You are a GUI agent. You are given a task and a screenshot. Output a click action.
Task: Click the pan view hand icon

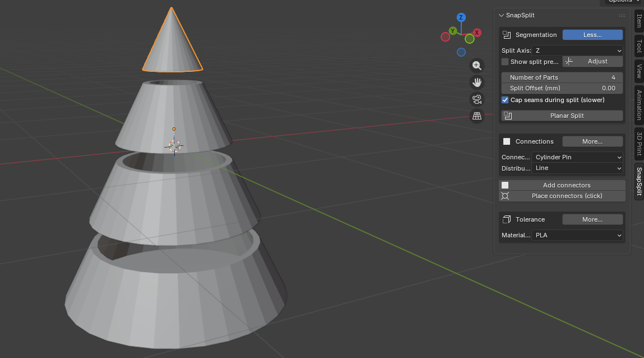(476, 82)
